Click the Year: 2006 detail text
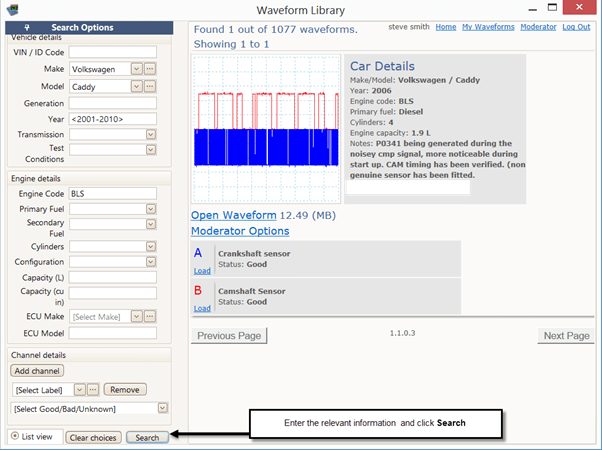Screen dimensions: 602x450 tap(370, 91)
